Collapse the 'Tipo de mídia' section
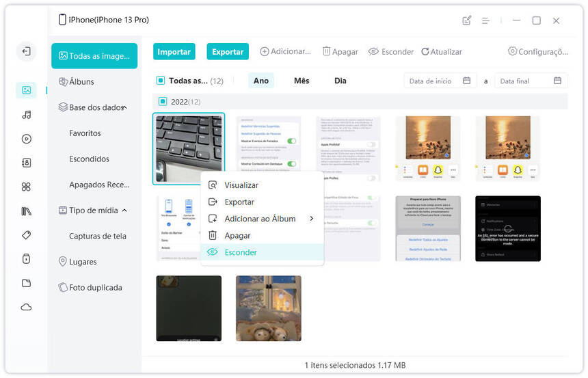The width and height of the screenshot is (588, 378). (124, 211)
